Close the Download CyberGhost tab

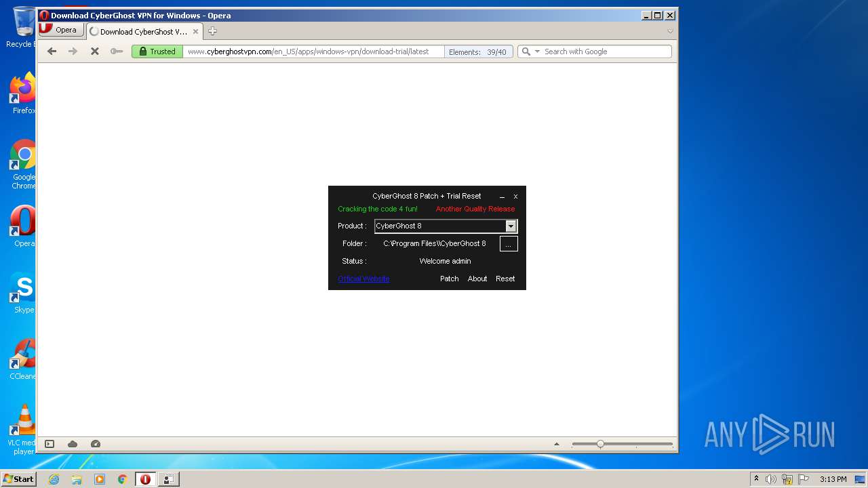[x=195, y=31]
